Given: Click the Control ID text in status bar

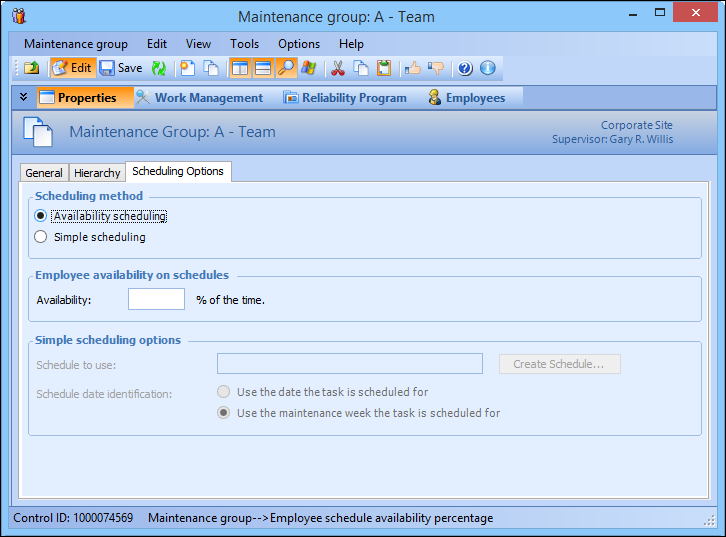Looking at the screenshot, I should pos(73,518).
